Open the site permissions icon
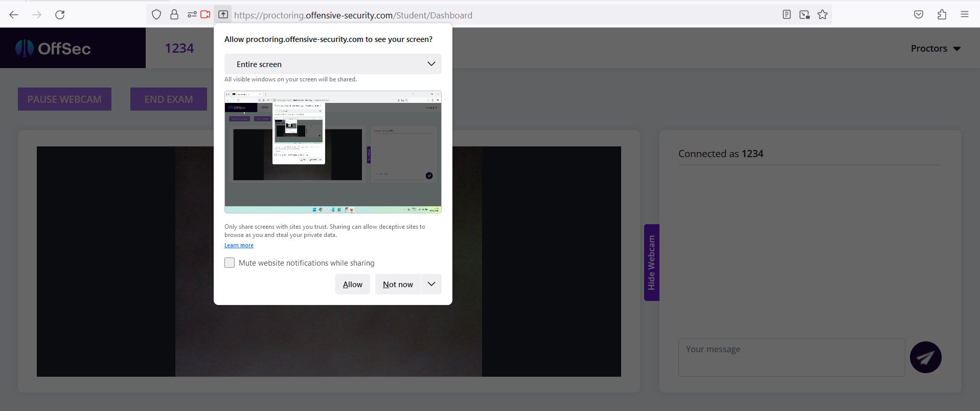The height and width of the screenshot is (411, 980). (x=192, y=15)
